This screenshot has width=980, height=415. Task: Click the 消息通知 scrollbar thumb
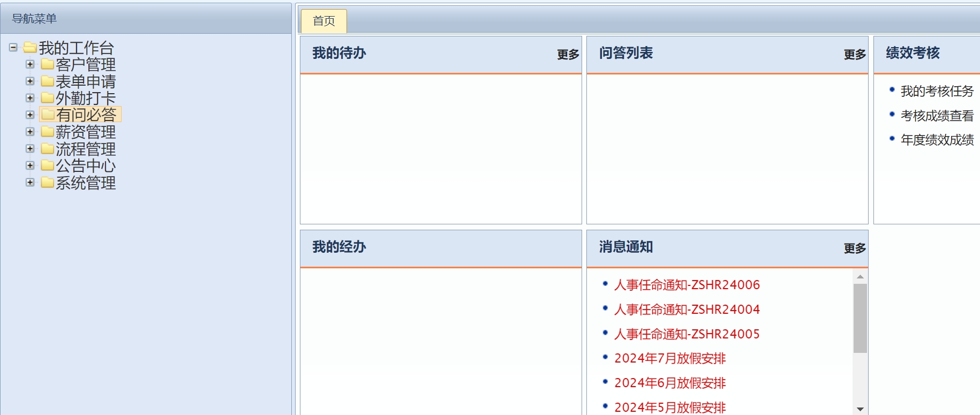[x=860, y=318]
